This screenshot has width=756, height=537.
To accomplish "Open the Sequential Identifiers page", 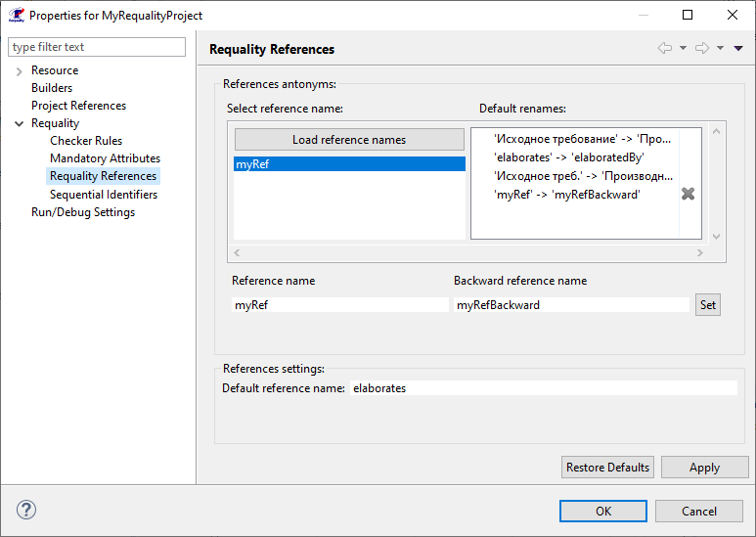I will (x=104, y=195).
